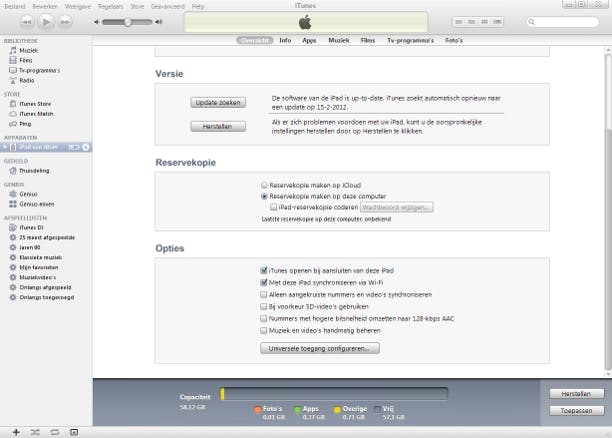Switch to album list view
Viewport: 612px width, 438px height.
click(471, 22)
